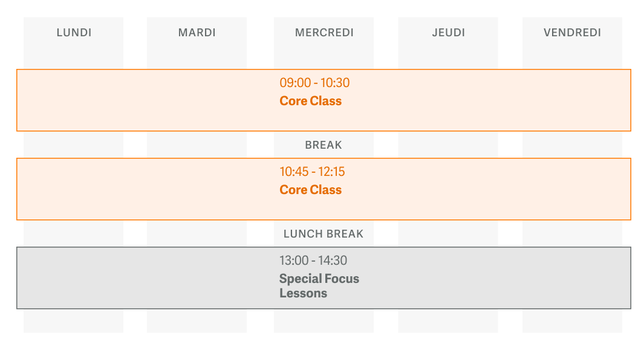Click Lundi's cell in the break row
644x350 pixels.
(73, 144)
